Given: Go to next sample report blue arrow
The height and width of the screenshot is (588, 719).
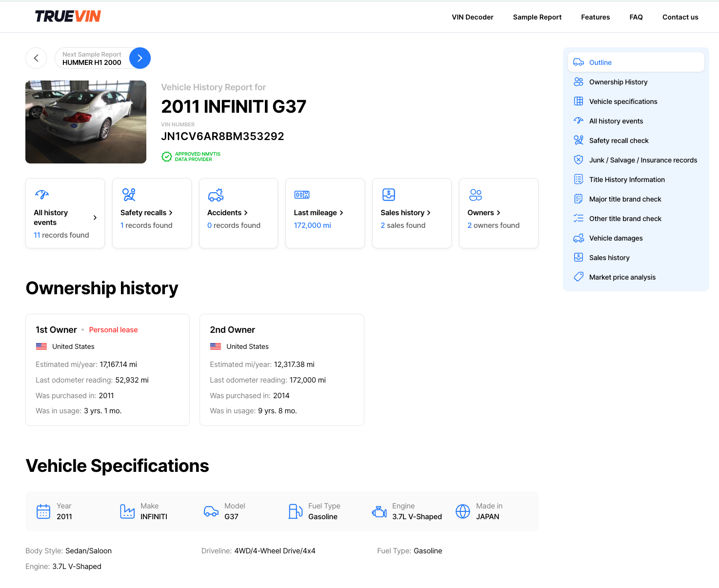Looking at the screenshot, I should (140, 58).
